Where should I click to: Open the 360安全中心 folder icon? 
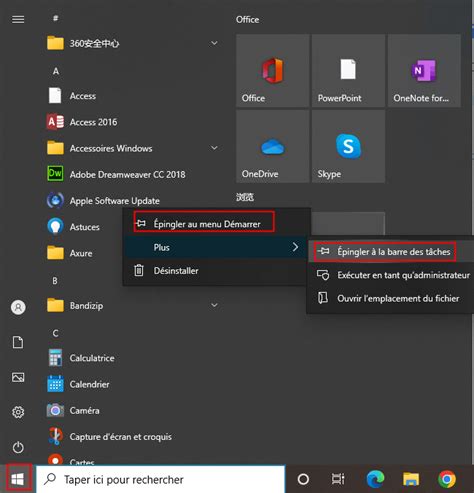click(55, 43)
